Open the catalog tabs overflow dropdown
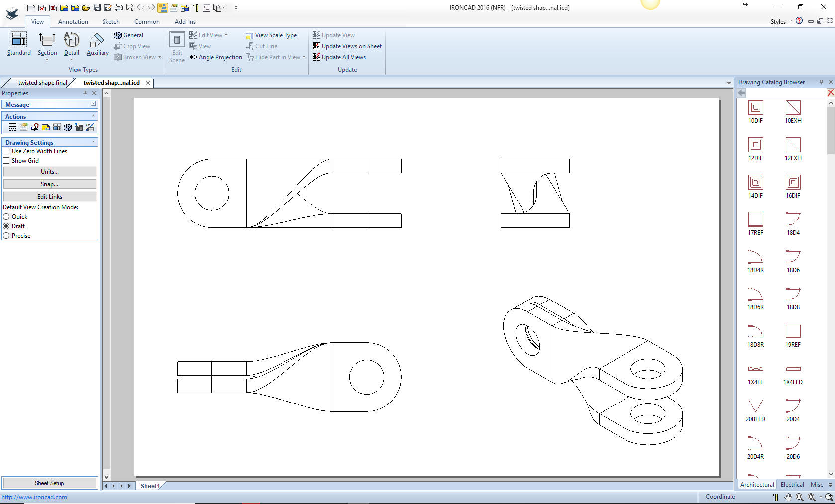This screenshot has width=835, height=504. click(x=830, y=485)
